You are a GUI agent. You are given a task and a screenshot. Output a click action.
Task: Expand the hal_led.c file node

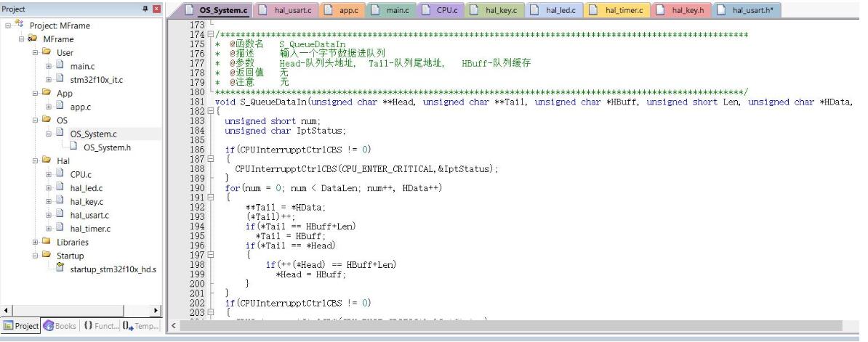coord(48,187)
